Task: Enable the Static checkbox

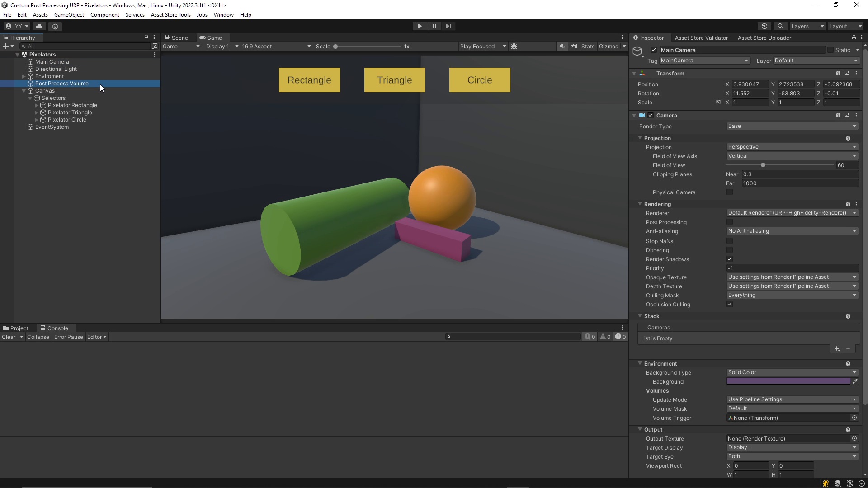Action: click(830, 50)
